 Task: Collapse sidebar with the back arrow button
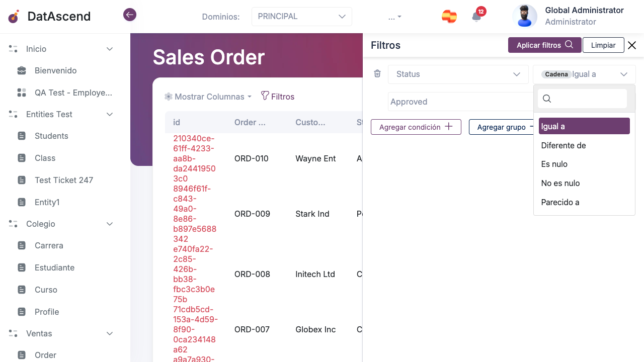pos(130,15)
